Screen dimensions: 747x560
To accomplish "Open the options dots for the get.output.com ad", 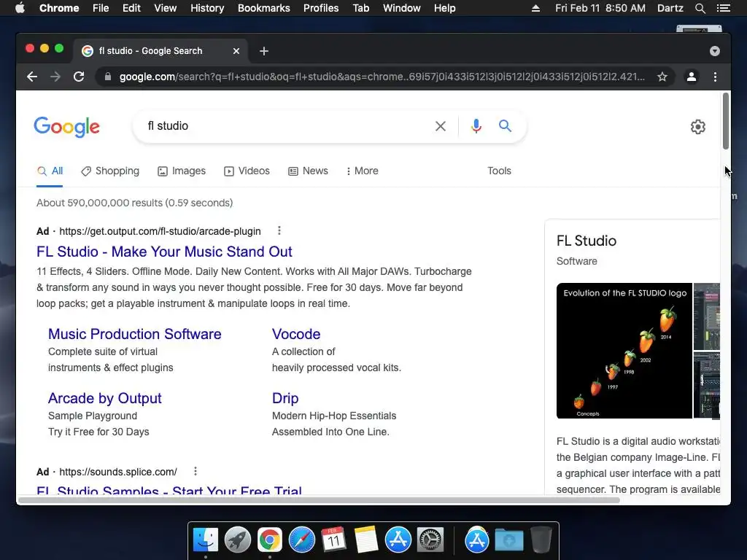I will tap(279, 230).
